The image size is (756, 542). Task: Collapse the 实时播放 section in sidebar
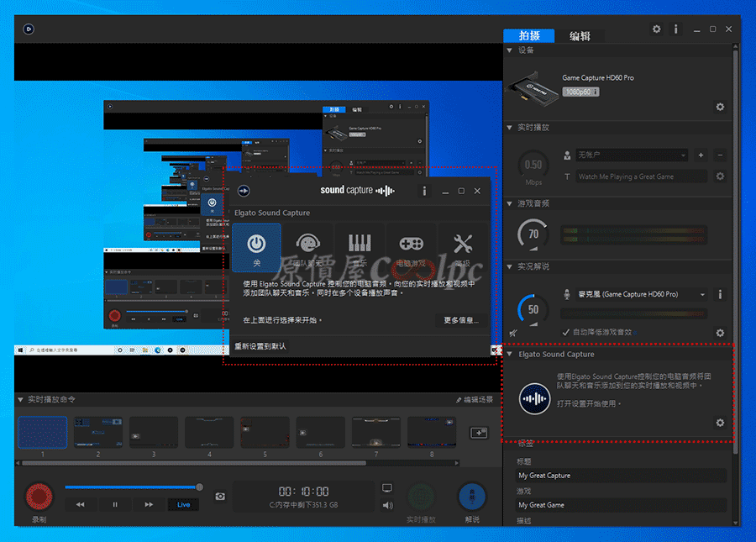pyautogui.click(x=509, y=127)
